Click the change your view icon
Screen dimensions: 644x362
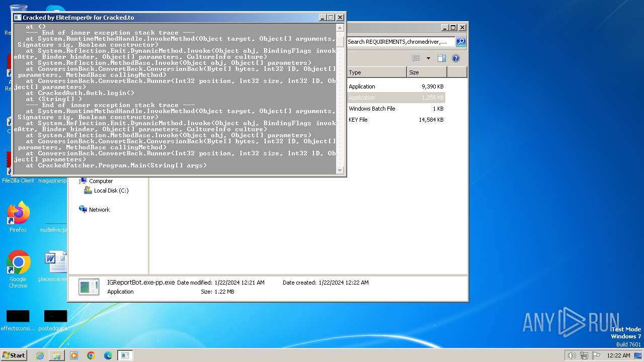(416, 58)
